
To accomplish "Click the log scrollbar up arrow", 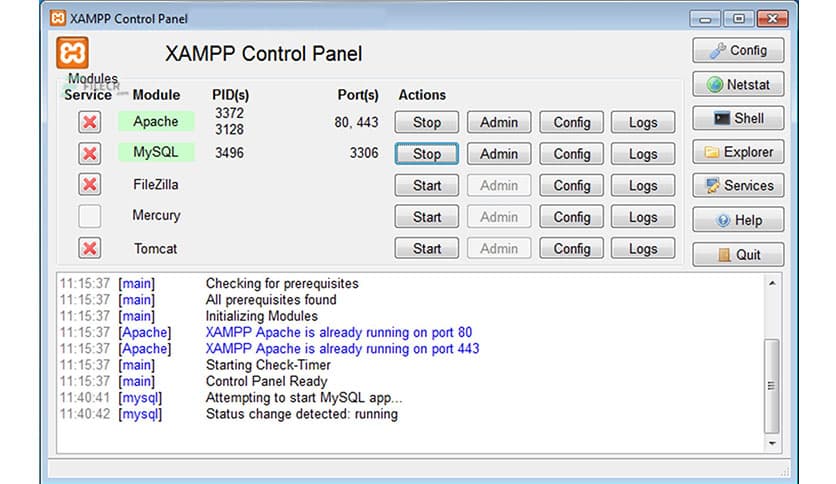I will (772, 283).
